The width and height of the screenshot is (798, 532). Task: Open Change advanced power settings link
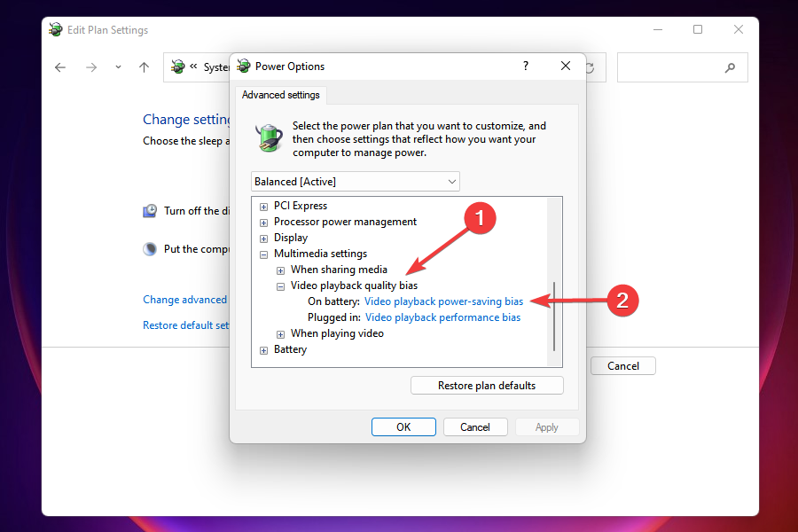click(185, 300)
